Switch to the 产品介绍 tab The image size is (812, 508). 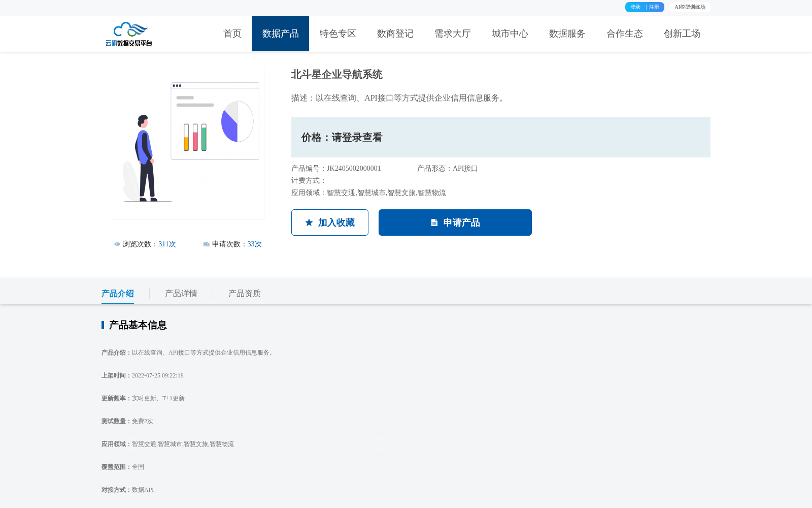click(118, 294)
